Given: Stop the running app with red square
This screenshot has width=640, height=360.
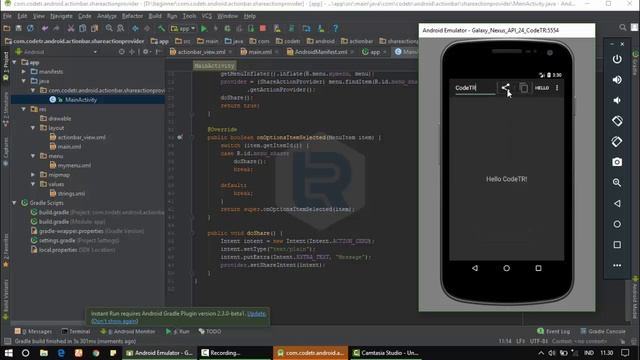Looking at the screenshot, I should click(263, 29).
